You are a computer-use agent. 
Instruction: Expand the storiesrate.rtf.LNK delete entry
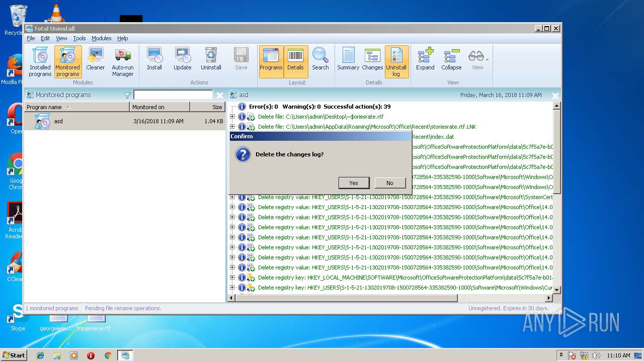[x=232, y=127]
